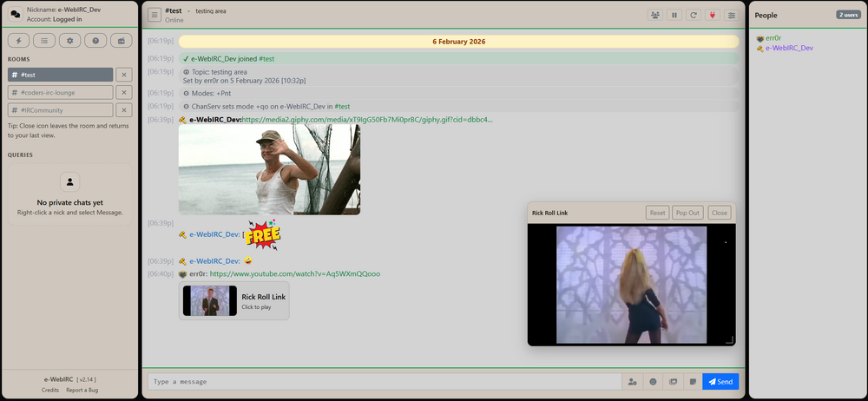The height and width of the screenshot is (401, 868).
Task: Click err0r nick on YouTube message
Action: [198, 274]
